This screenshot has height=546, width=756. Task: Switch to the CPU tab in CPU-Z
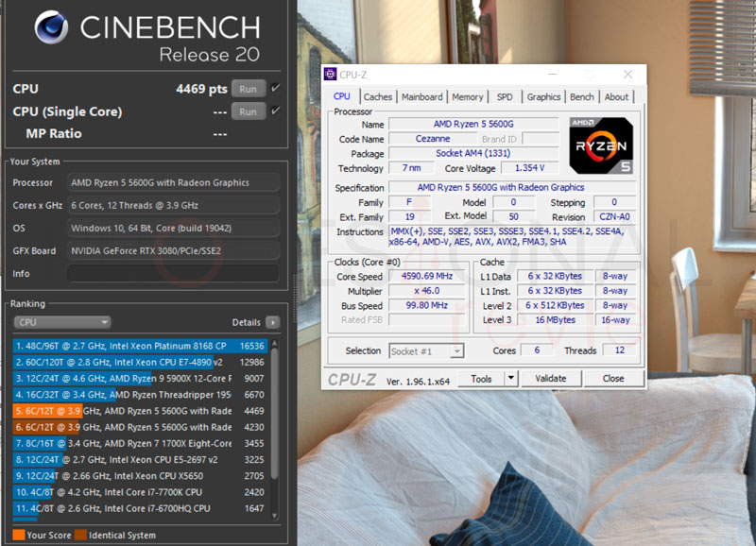point(342,96)
